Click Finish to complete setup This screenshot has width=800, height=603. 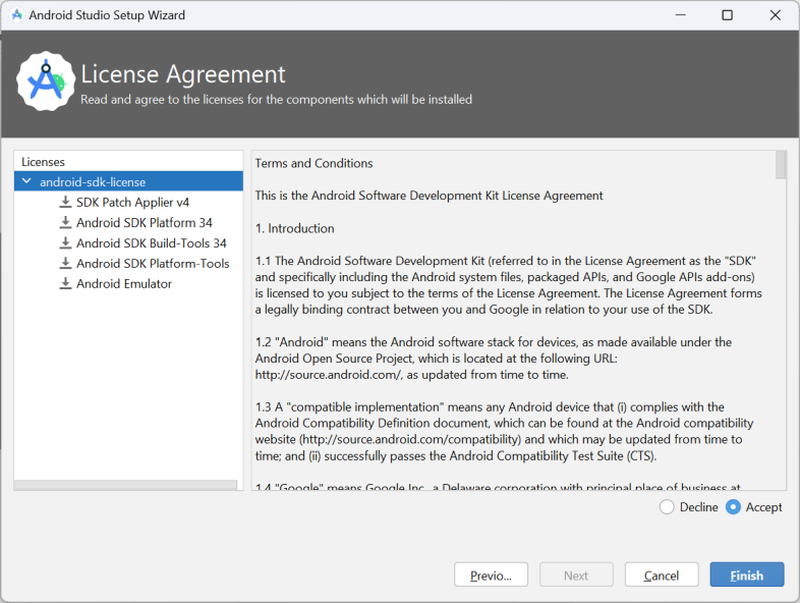coord(746,575)
